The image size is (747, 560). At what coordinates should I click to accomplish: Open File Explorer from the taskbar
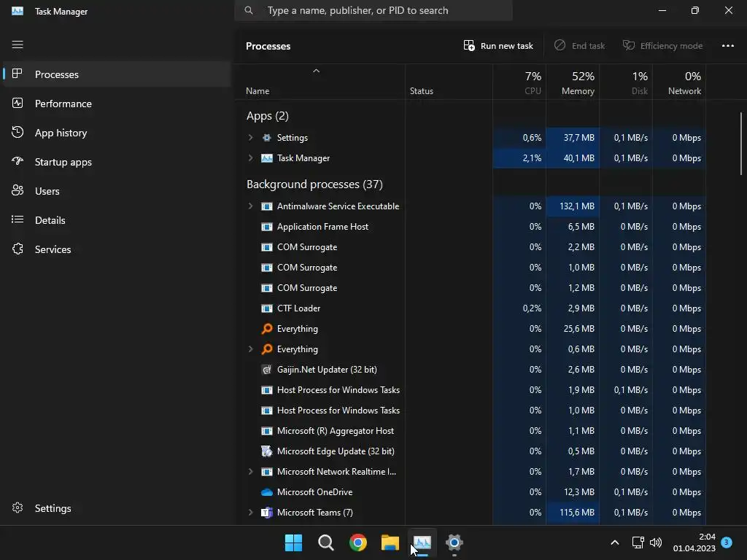(390, 542)
